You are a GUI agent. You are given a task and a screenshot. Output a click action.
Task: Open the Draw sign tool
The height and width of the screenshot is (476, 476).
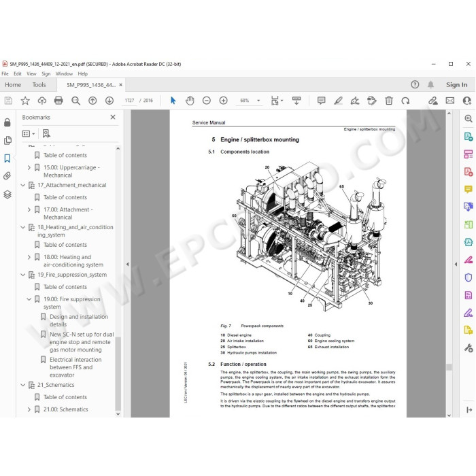[355, 101]
